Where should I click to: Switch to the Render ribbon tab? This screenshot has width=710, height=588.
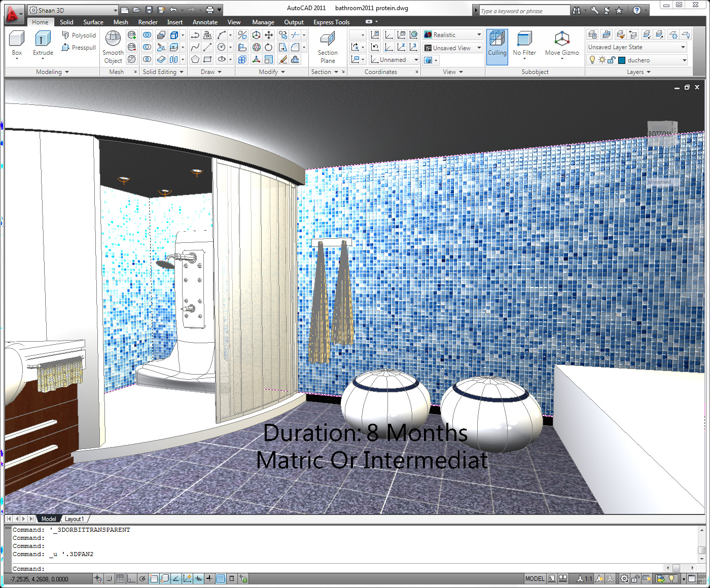click(148, 22)
